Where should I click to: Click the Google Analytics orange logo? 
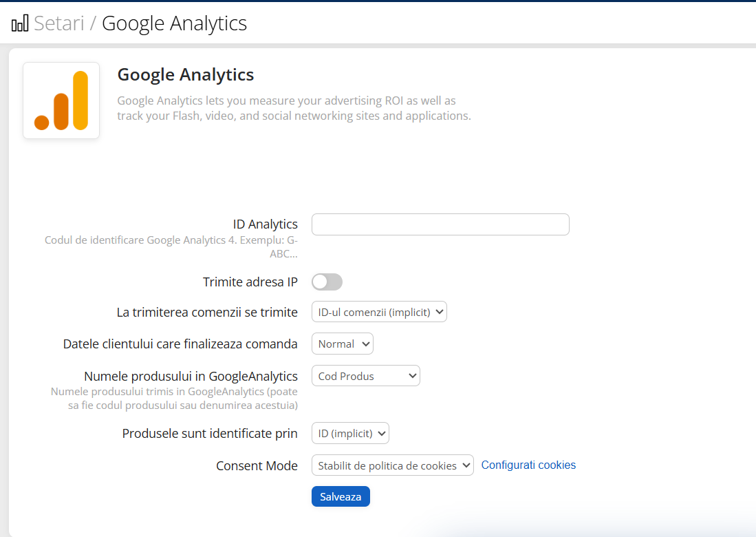(x=61, y=101)
